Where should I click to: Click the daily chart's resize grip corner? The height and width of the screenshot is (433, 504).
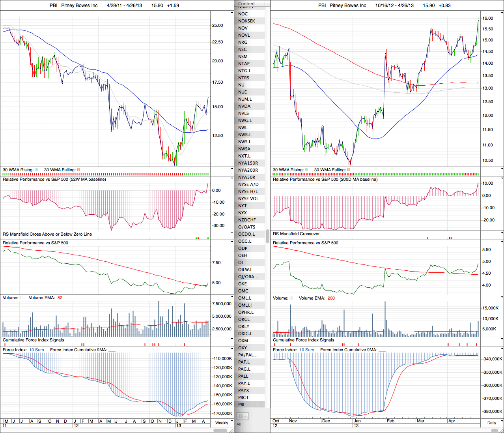(x=501, y=430)
